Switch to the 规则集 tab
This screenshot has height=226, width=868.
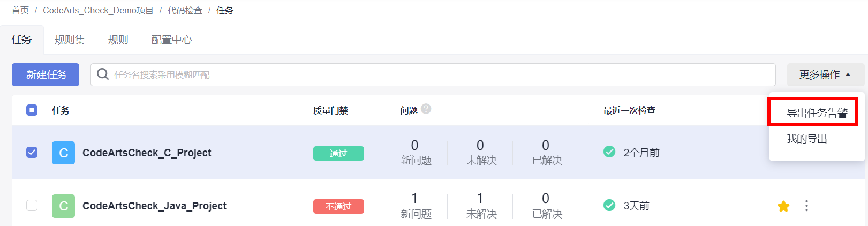coord(70,40)
